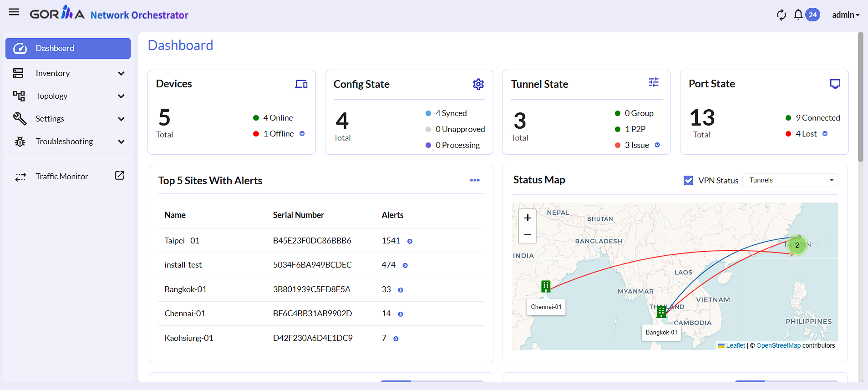The width and height of the screenshot is (868, 390).
Task: Expand the Settings menu
Action: (68, 119)
